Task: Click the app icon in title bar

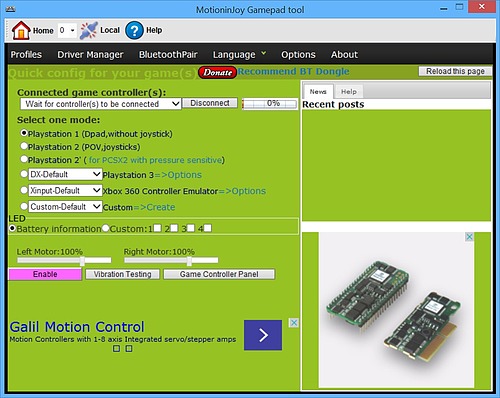Action: pos(10,9)
